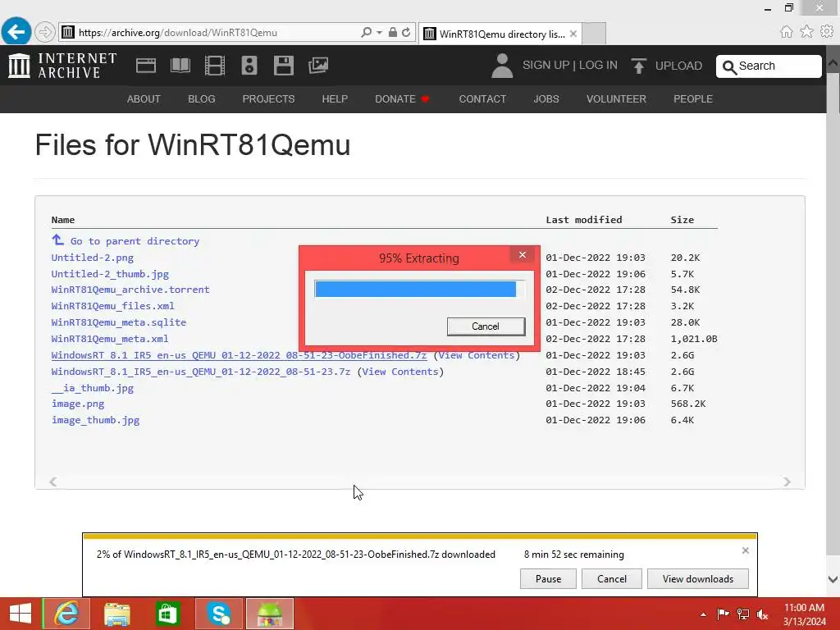
Task: Open the Windows Start button
Action: tap(21, 614)
